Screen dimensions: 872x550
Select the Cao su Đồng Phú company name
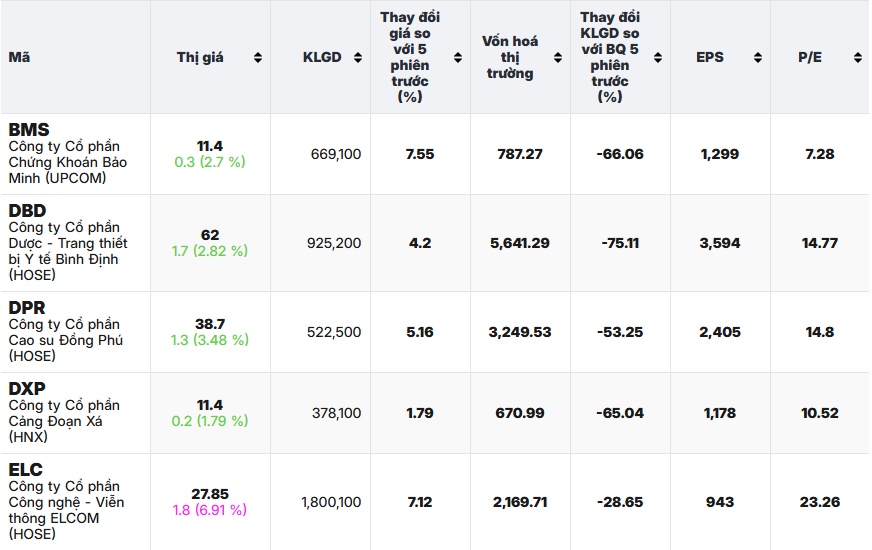click(64, 340)
